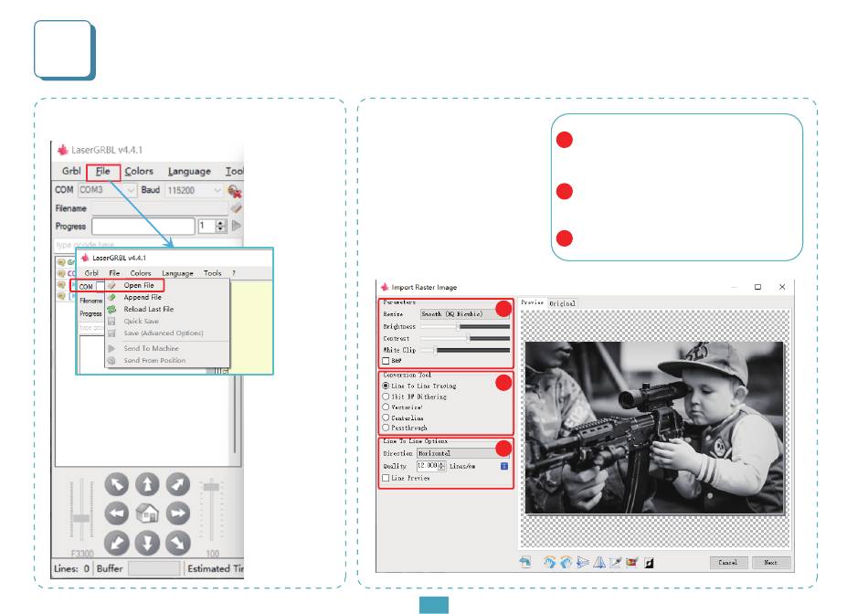This screenshot has width=868, height=614.
Task: Switch to the Original tab
Action: 562,303
